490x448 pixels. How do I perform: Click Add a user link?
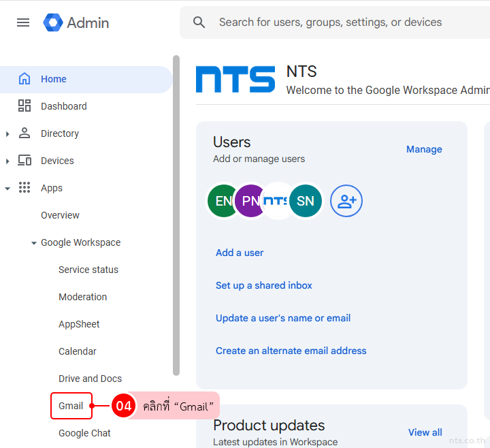pos(240,253)
